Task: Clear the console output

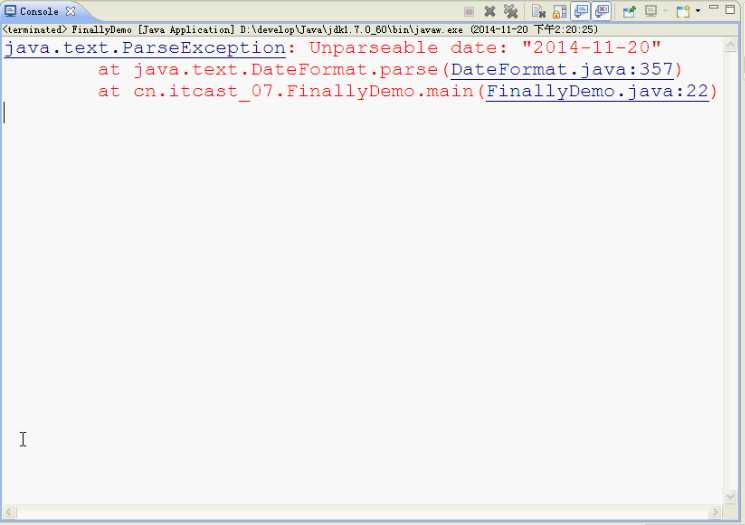Action: pos(538,11)
